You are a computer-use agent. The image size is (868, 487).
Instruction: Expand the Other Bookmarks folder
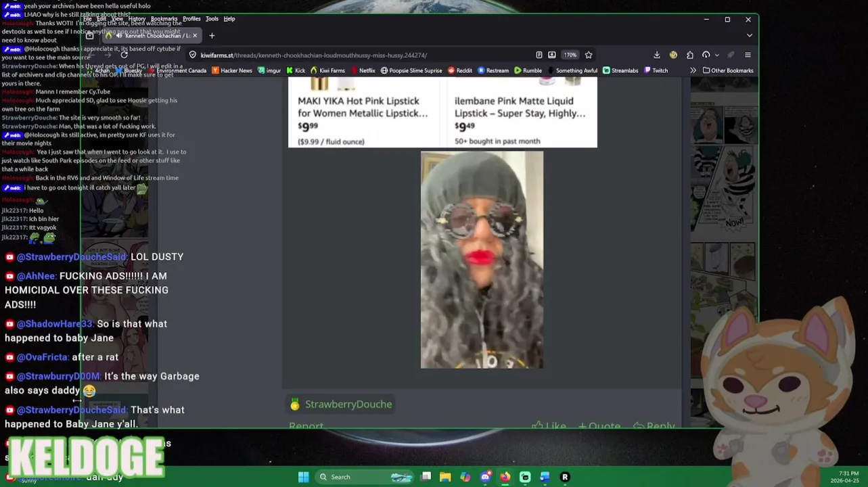pyautogui.click(x=728, y=70)
